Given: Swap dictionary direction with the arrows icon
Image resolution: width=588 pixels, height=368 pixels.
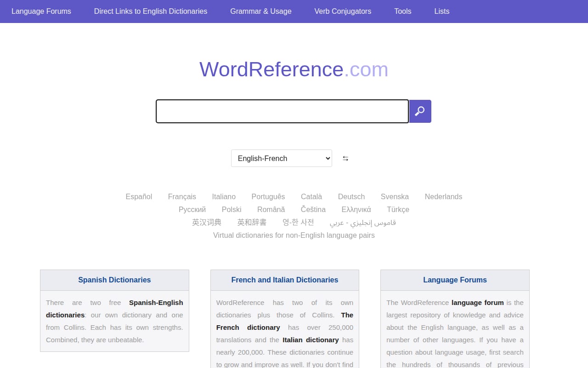Looking at the screenshot, I should [x=345, y=158].
